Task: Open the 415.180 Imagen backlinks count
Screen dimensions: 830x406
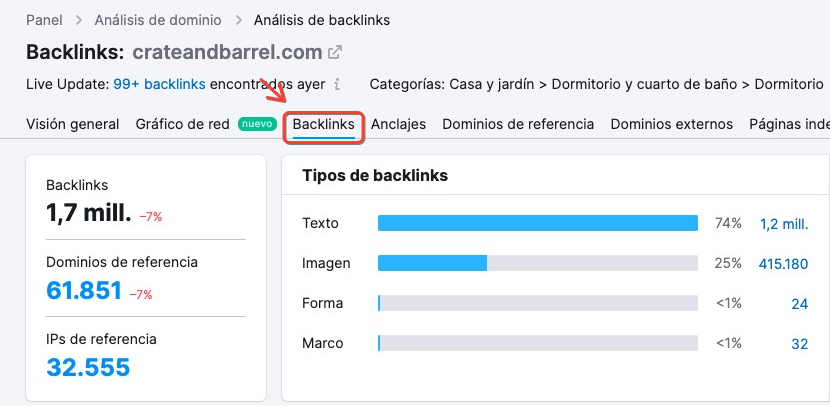Action: [x=783, y=264]
